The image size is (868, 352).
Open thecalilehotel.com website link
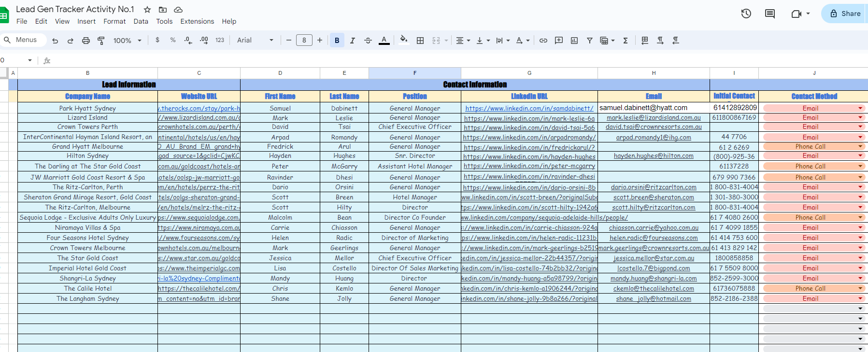199,288
